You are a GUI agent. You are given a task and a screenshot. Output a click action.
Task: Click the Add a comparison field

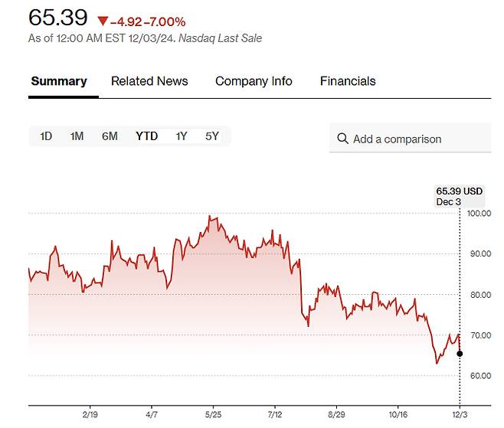[x=410, y=139]
